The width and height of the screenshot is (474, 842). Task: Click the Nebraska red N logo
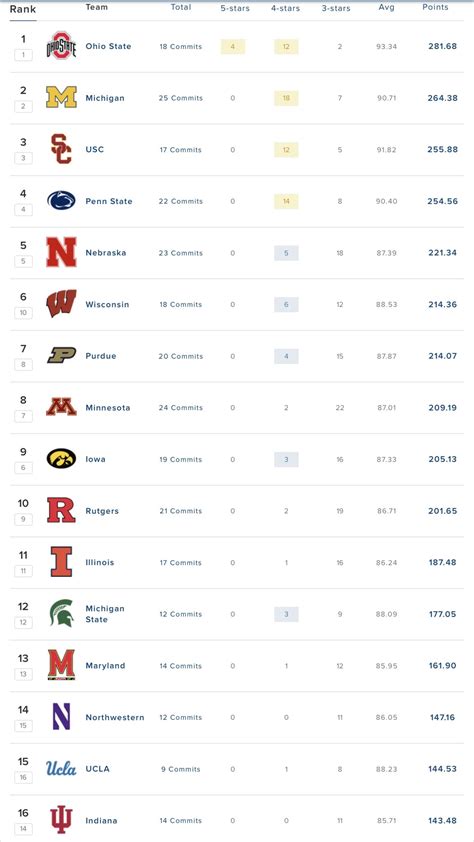(x=61, y=252)
